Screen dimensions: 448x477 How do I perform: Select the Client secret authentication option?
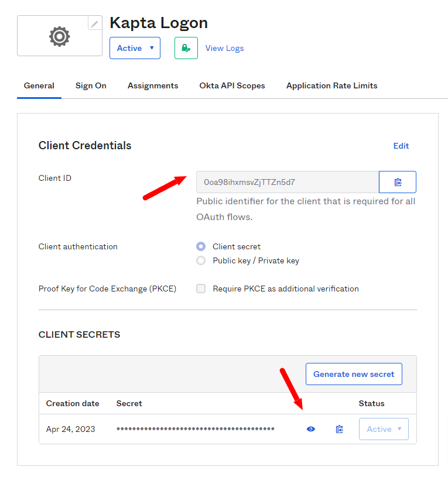tap(201, 246)
